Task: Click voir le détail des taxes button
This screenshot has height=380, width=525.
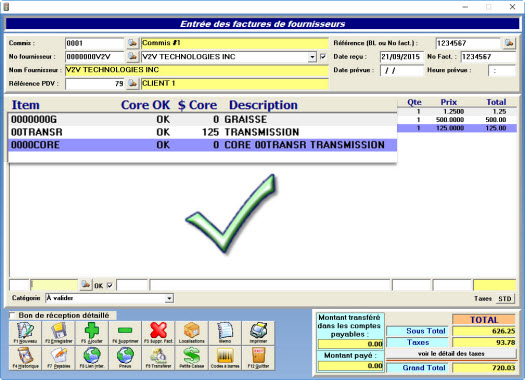Action: 451,354
